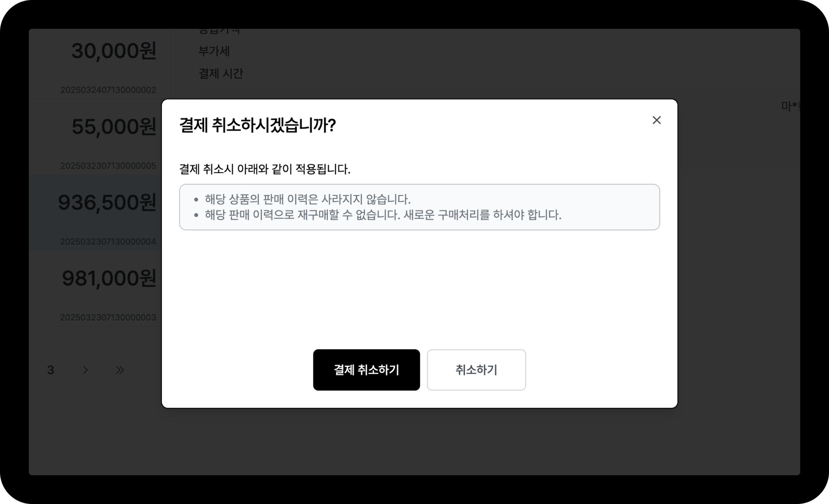Click the 결제 시간 label in the details
829x504 pixels.
(x=221, y=73)
